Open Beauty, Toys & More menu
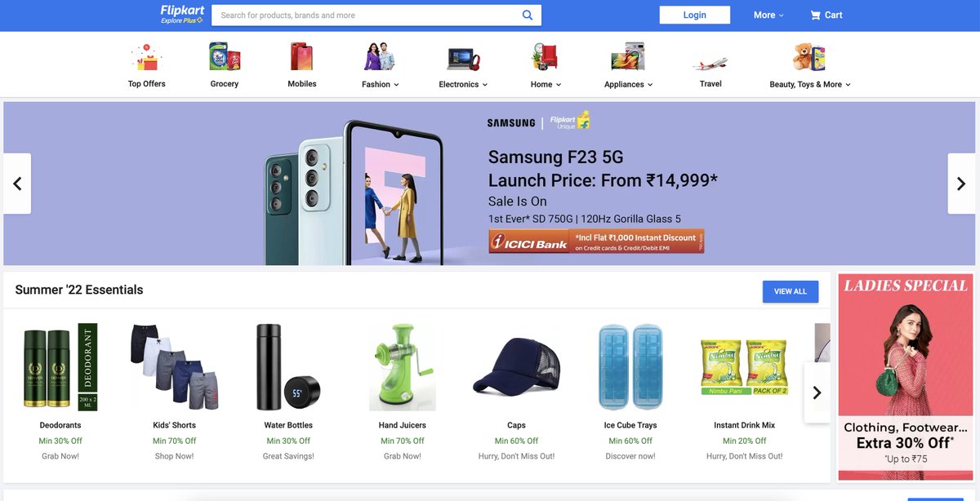The image size is (980, 501). 810,84
